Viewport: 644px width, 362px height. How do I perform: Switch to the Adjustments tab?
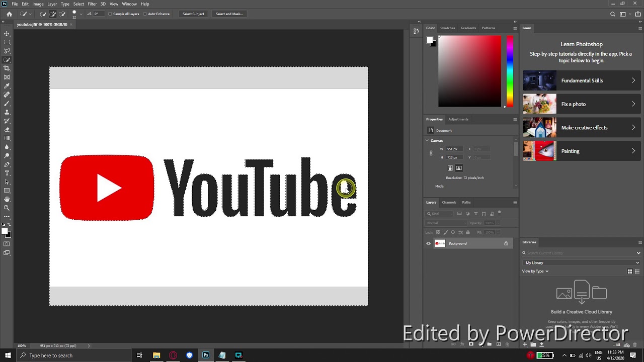(x=458, y=119)
